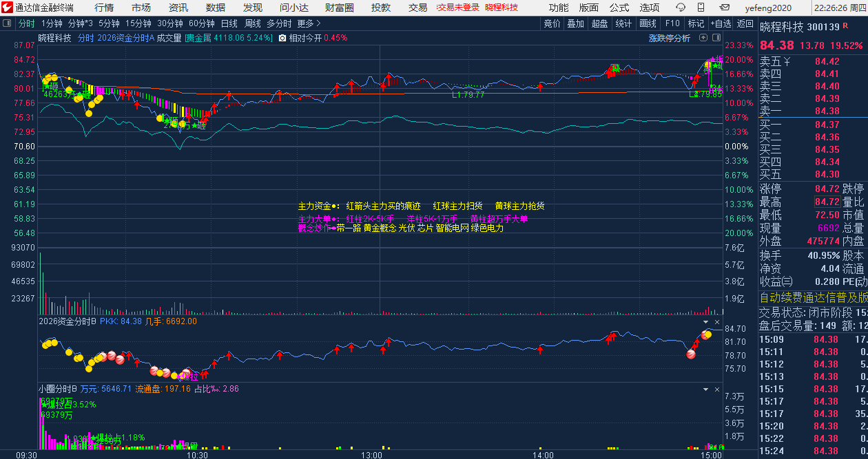This screenshot has width=868, height=459.
Task: Open the 行情 menu
Action: click(x=104, y=8)
